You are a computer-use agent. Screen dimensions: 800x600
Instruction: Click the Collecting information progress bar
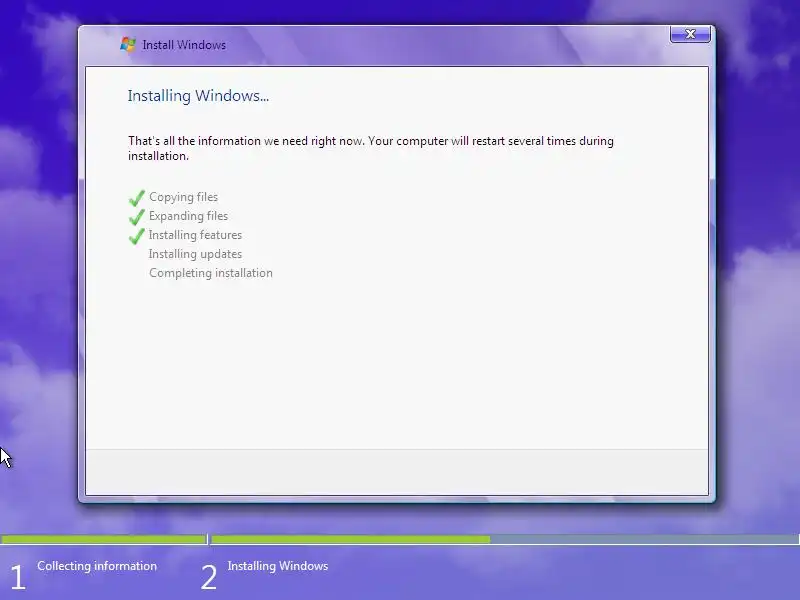pyautogui.click(x=103, y=539)
